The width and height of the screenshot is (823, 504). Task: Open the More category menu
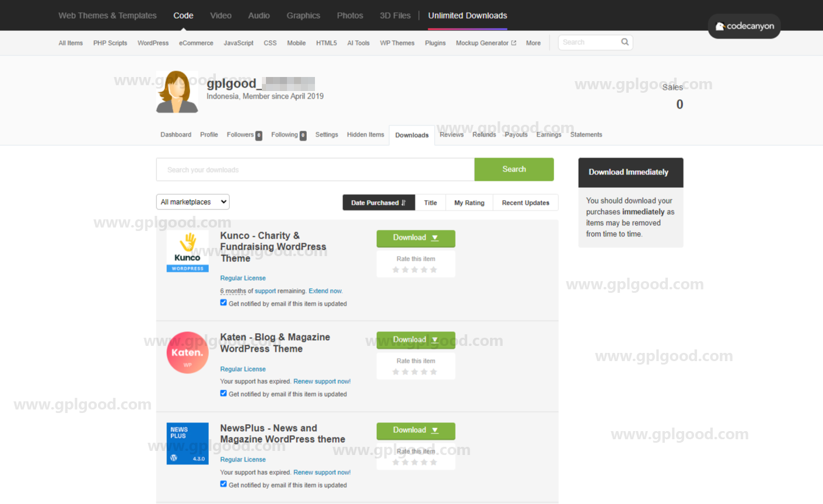[533, 43]
